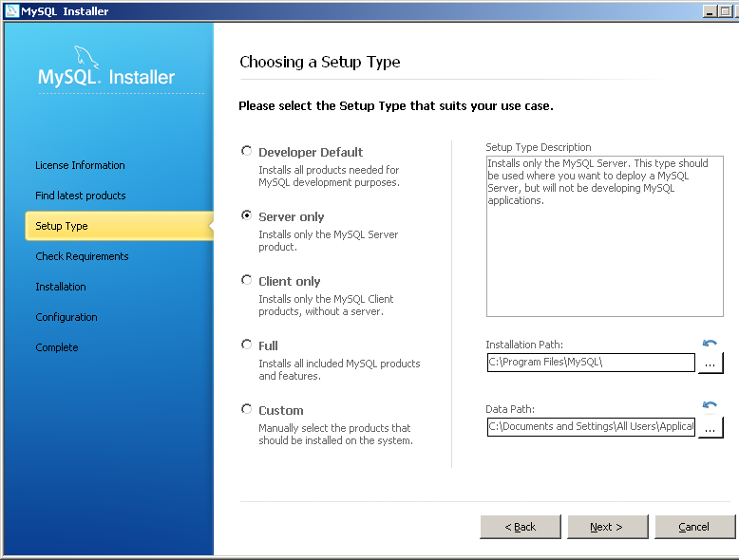Viewport: 739px width, 560px height.
Task: Click the 'Developer Default' label text
Action: (311, 152)
